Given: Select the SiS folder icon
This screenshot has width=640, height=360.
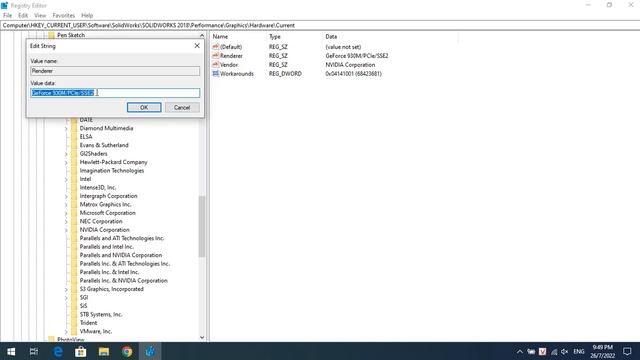Looking at the screenshot, I should [74, 306].
